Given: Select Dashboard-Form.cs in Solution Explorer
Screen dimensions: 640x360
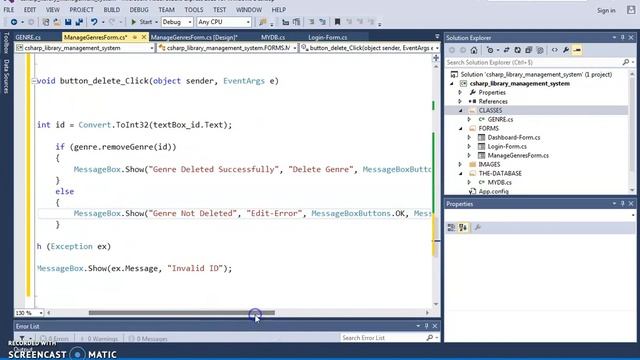Looking at the screenshot, I should pos(513,138).
